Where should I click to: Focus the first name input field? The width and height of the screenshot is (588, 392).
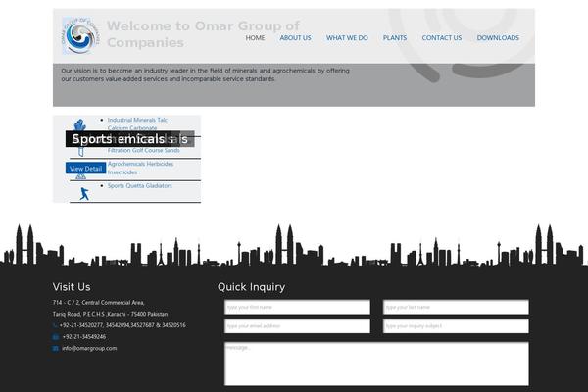[297, 307]
